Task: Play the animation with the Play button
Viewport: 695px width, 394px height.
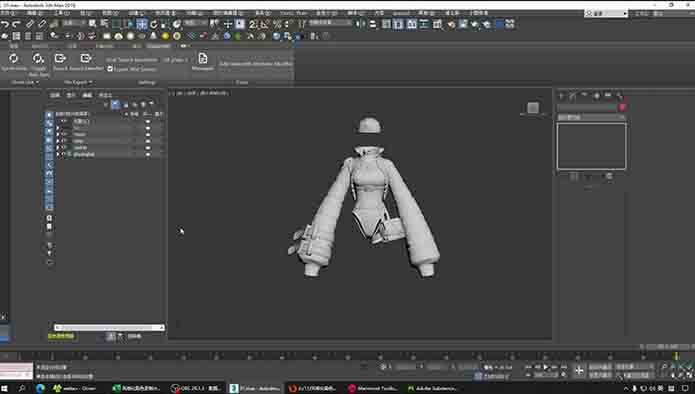Action: click(546, 367)
